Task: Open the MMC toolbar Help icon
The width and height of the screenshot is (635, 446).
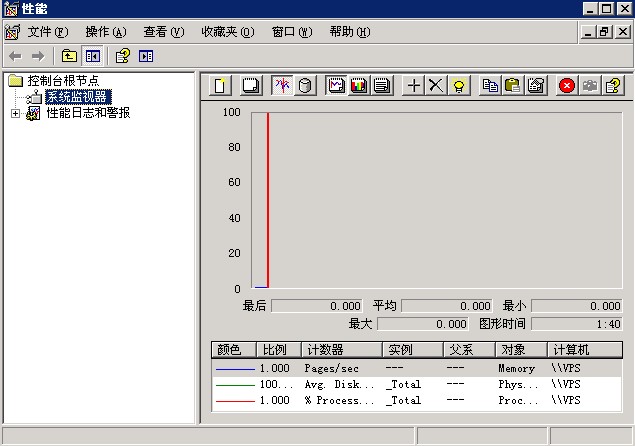Action: (123, 56)
